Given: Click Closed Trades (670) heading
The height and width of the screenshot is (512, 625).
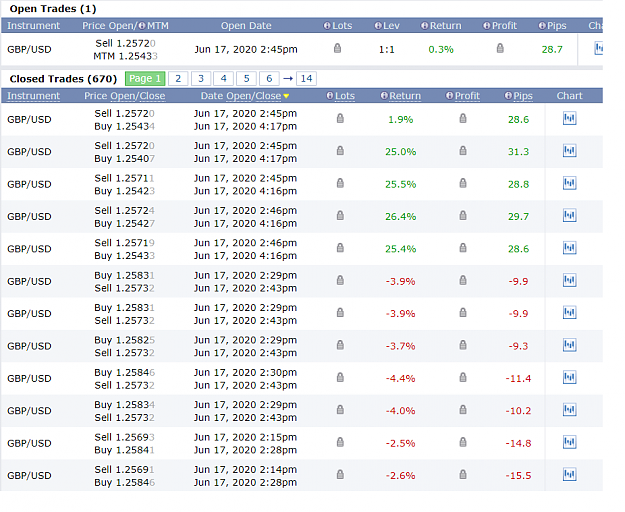Looking at the screenshot, I should click(63, 79).
